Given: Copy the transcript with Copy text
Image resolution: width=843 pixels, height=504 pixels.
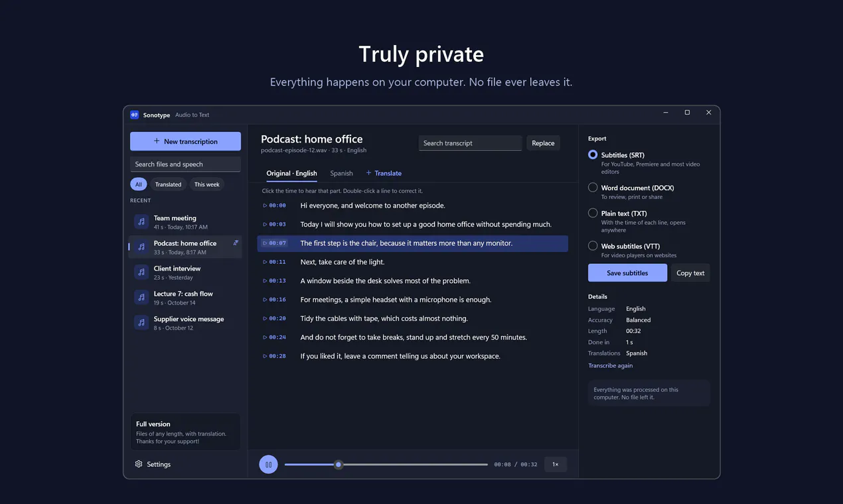Looking at the screenshot, I should point(690,273).
